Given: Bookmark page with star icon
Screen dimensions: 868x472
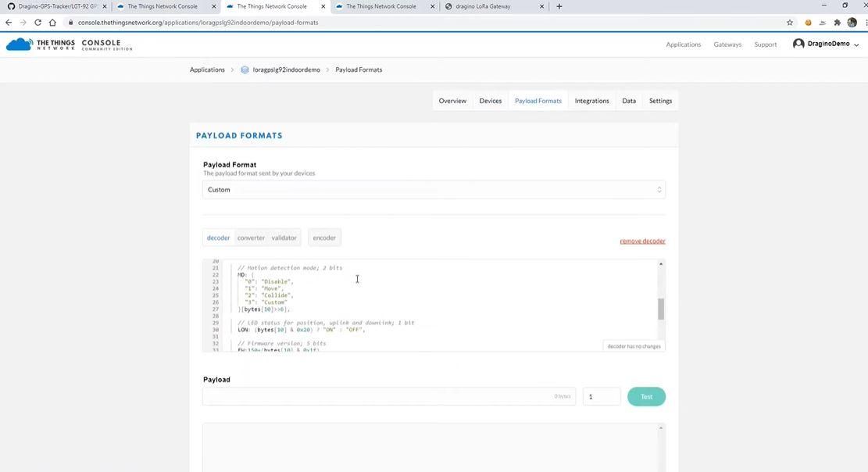Looking at the screenshot, I should (790, 23).
